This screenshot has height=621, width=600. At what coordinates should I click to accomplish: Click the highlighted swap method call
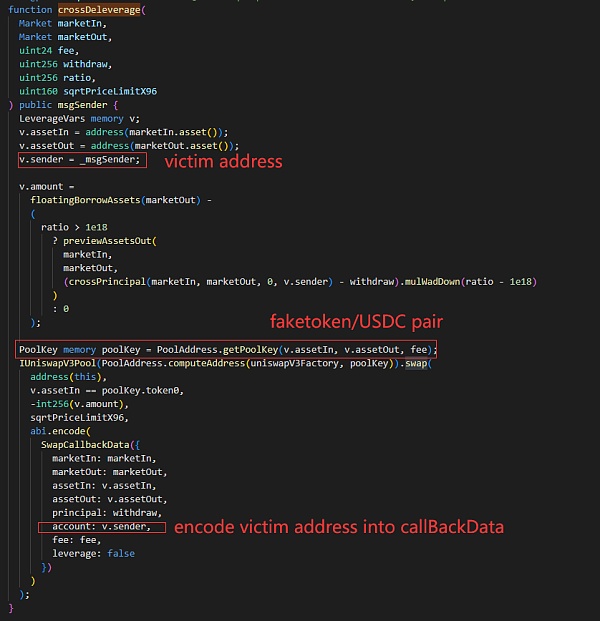pyautogui.click(x=416, y=363)
